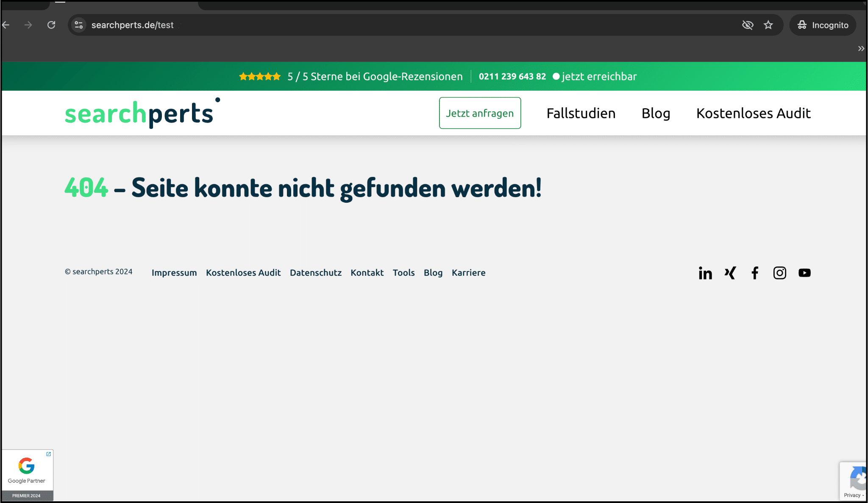Reload the page with the refresh icon

51,25
